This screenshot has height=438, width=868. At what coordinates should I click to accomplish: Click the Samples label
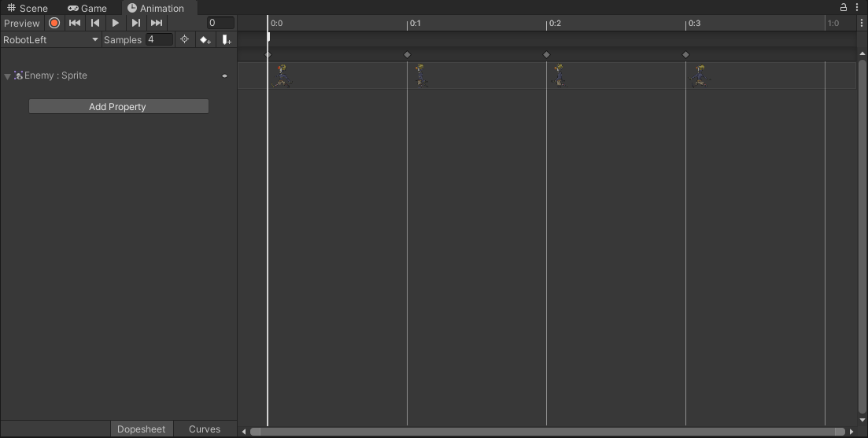tap(122, 40)
